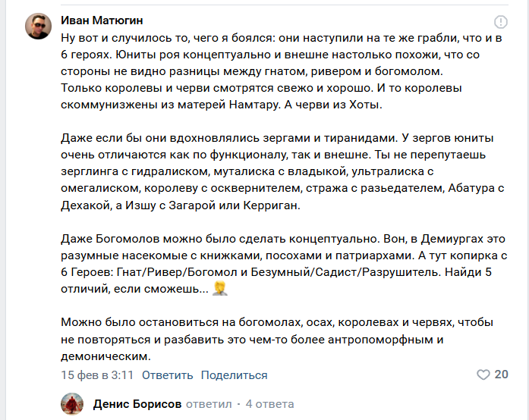529x420 pixels.
Task: Click the horizontal divider above the comment
Action: pos(285,5)
